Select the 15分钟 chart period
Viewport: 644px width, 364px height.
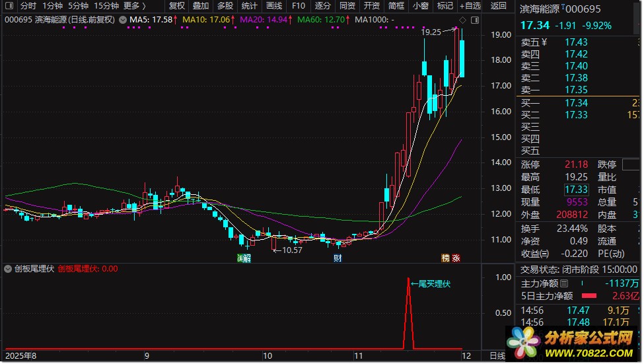106,6
